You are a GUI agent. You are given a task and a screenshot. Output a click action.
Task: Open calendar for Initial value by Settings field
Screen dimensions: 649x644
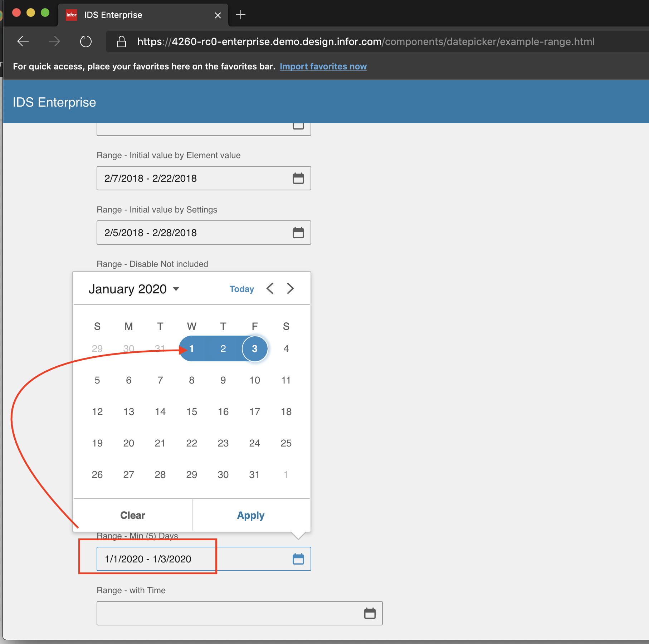(298, 233)
